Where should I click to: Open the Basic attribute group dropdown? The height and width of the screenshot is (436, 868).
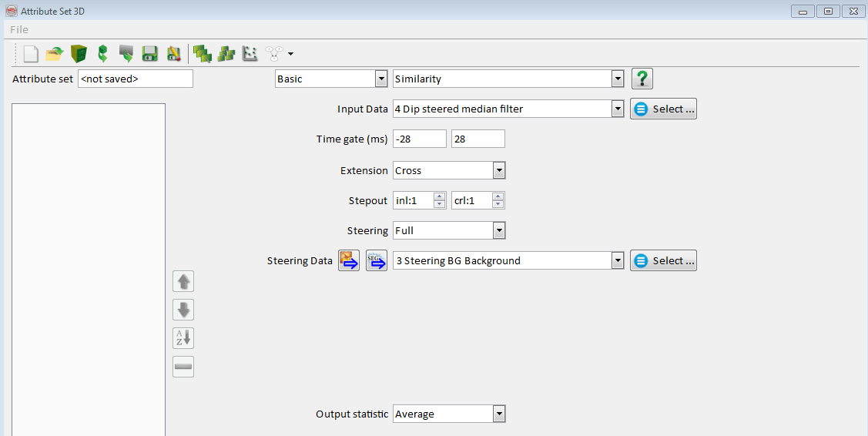point(380,79)
